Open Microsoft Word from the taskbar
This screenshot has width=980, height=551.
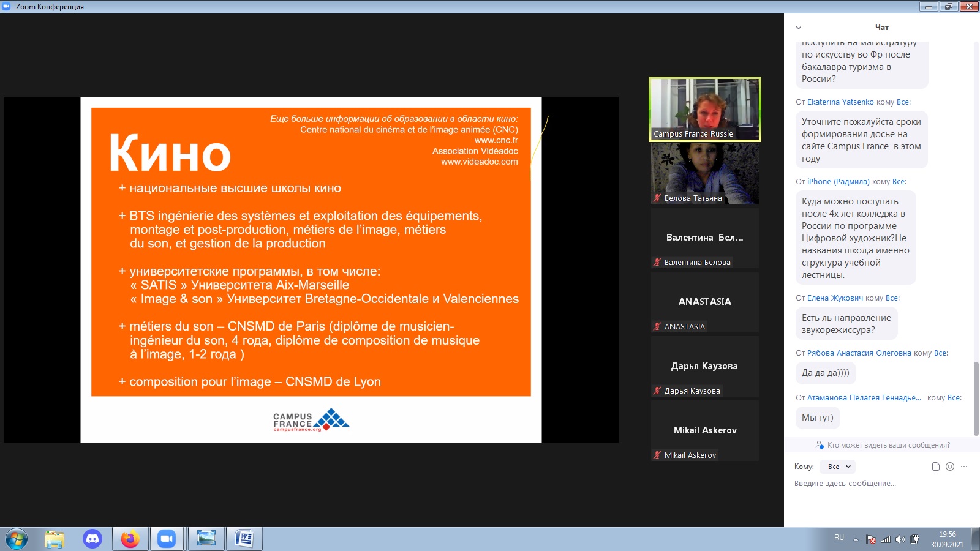(x=244, y=539)
